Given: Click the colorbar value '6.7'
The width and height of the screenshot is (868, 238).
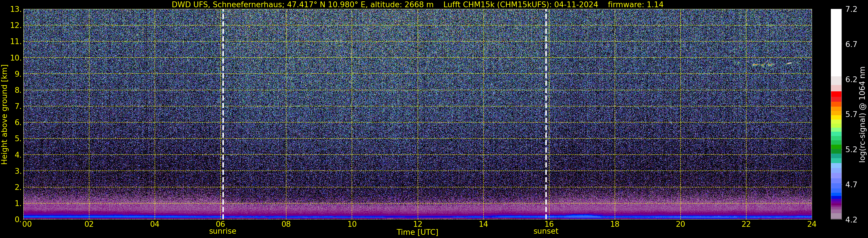Looking at the screenshot, I should pyautogui.click(x=851, y=44).
